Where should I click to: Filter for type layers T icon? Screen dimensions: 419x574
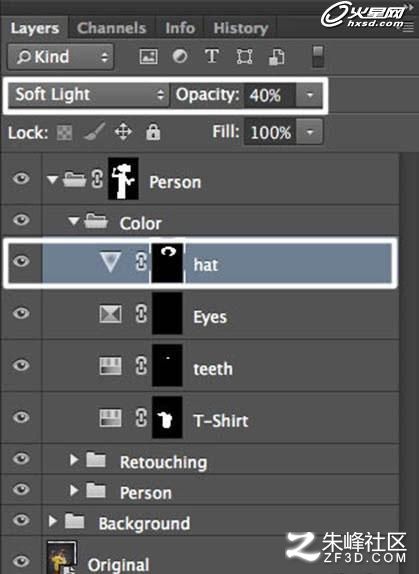pyautogui.click(x=212, y=56)
